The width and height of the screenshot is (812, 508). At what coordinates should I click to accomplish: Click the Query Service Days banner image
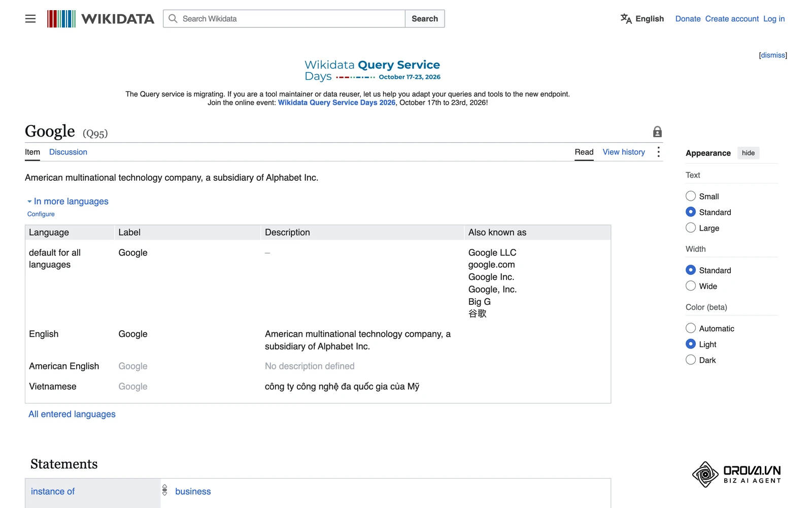(x=373, y=71)
